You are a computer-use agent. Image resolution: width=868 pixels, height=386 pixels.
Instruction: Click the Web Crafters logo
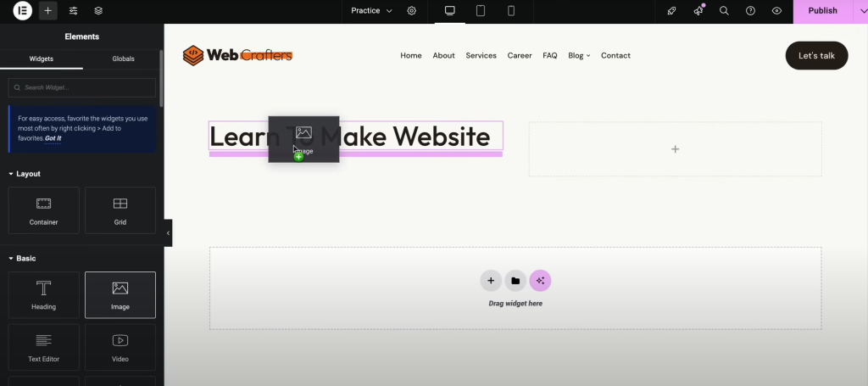point(237,55)
